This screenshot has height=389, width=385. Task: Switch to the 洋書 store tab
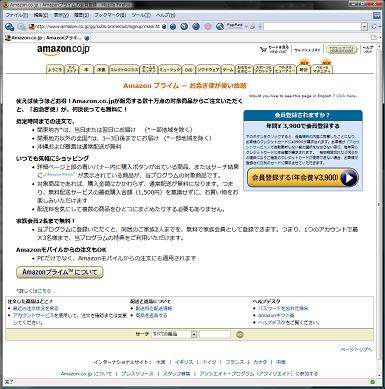[101, 69]
